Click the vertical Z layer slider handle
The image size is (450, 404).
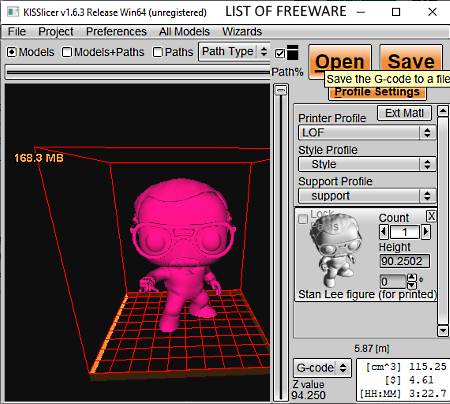click(281, 90)
